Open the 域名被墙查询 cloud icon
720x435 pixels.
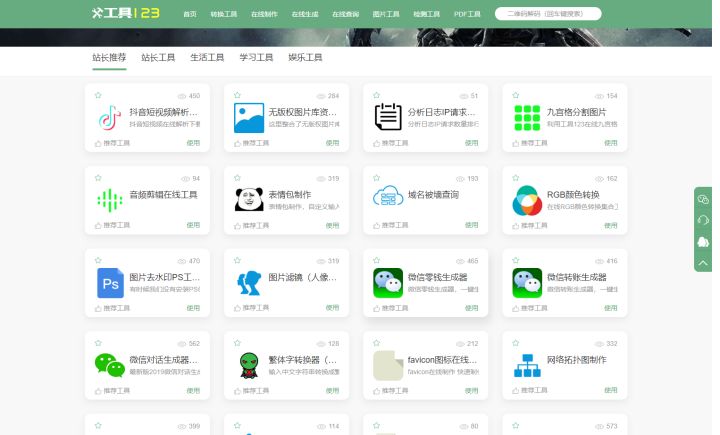pos(388,196)
